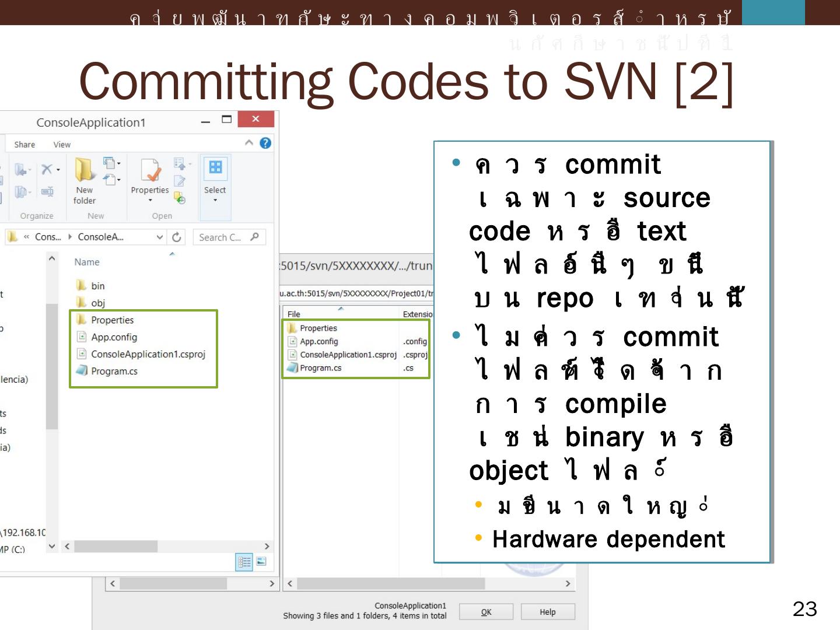The image size is (840, 630).
Task: Click the Explorer horizontal scrollbar left arrow
Action: [67, 547]
